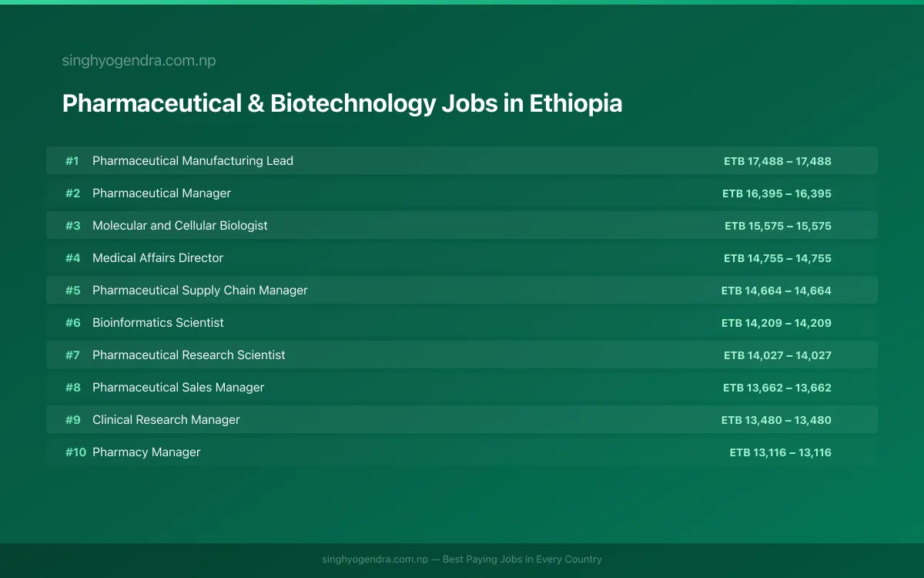Screen dimensions: 924x578
Task: Click salary ETB 14,755 – 14,755
Action: tap(778, 258)
